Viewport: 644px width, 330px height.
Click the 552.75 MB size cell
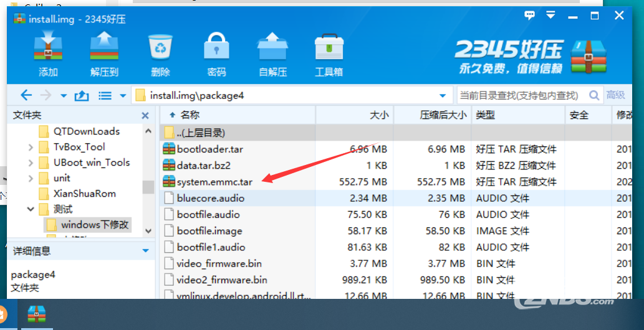pyautogui.click(x=363, y=182)
